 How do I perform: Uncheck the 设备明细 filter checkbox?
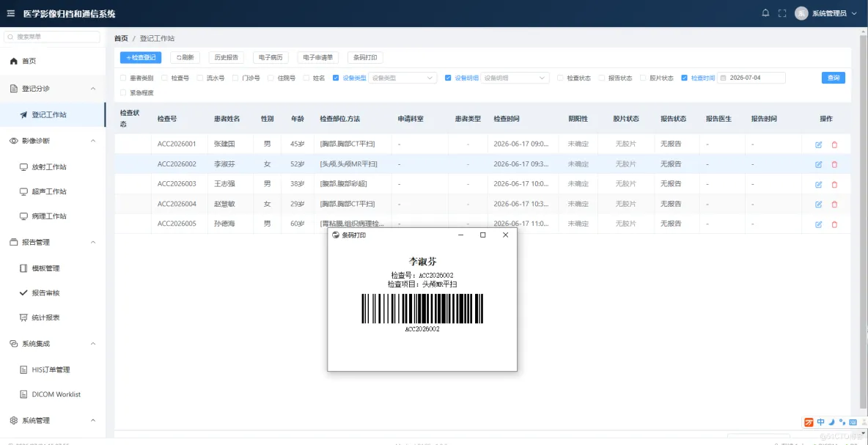click(x=449, y=78)
